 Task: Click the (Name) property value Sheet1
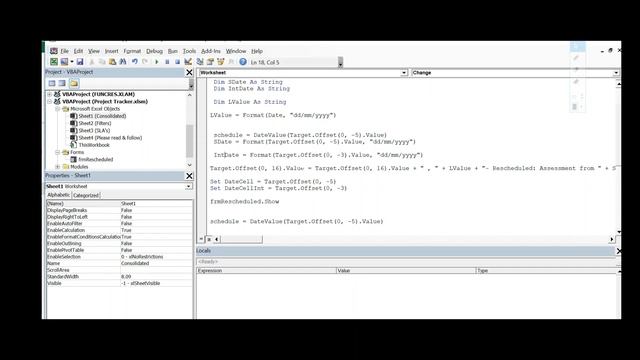[x=156, y=204]
